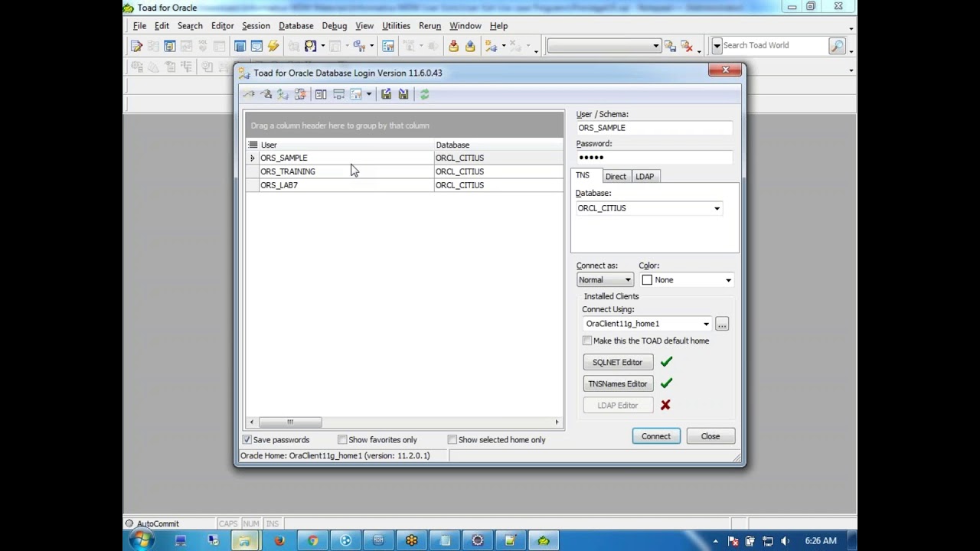Check Make this the TOAD default home
Screen dimensions: 980x551
click(587, 341)
